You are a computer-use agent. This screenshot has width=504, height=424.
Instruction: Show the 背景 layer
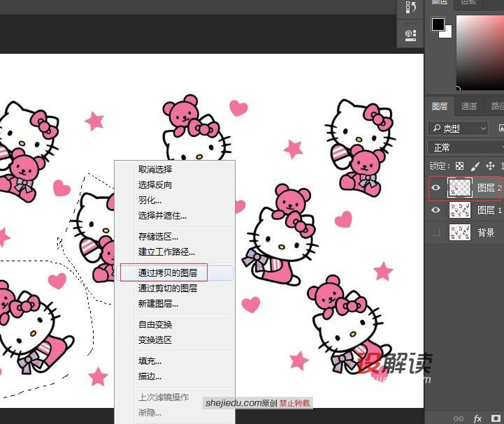click(x=435, y=232)
